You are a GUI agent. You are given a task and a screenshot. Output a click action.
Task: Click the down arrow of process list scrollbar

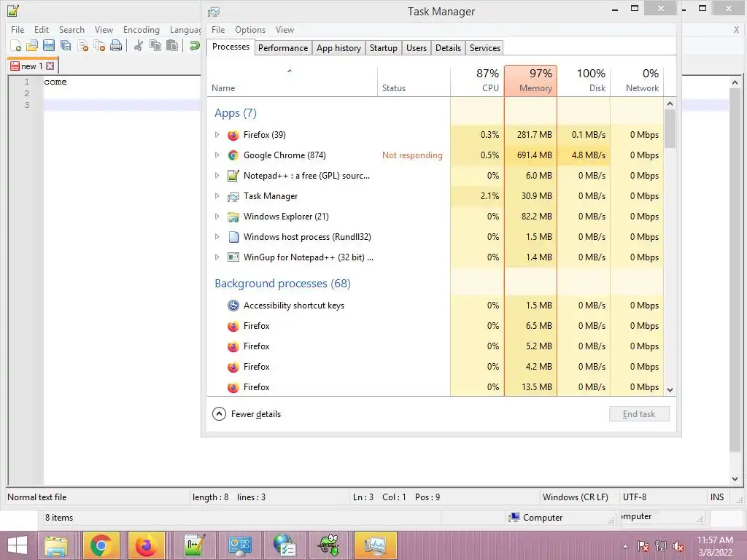(670, 390)
